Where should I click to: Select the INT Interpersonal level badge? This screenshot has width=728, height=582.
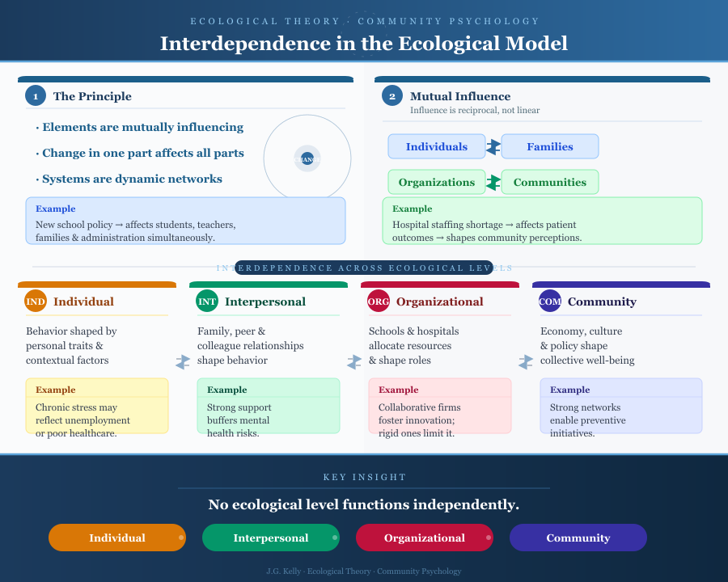(x=207, y=301)
